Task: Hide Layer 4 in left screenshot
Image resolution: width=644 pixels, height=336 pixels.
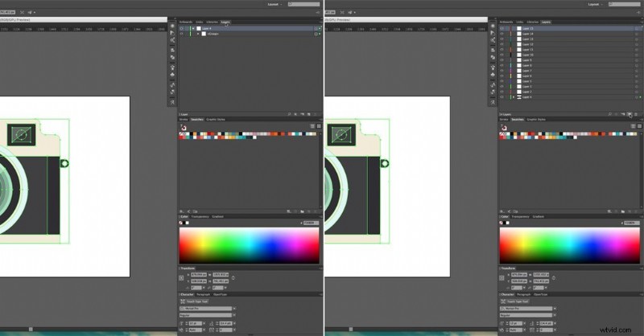Action: pos(182,28)
